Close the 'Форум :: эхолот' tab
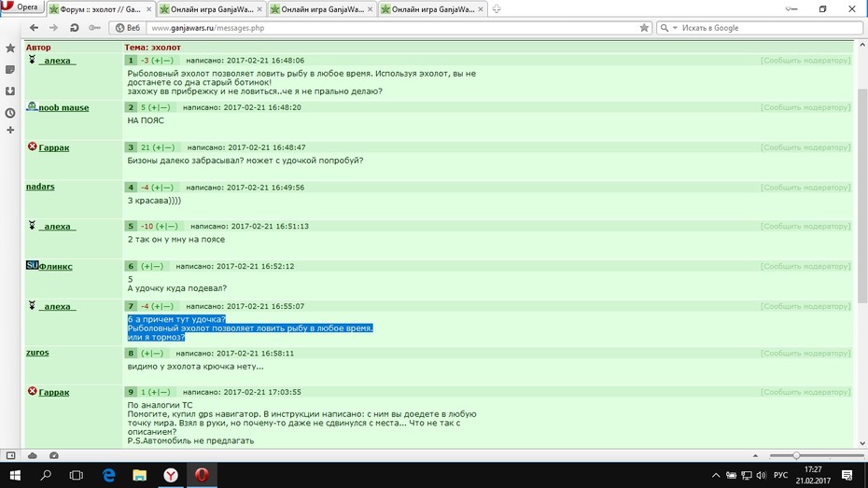The height and width of the screenshot is (488, 868). click(148, 9)
